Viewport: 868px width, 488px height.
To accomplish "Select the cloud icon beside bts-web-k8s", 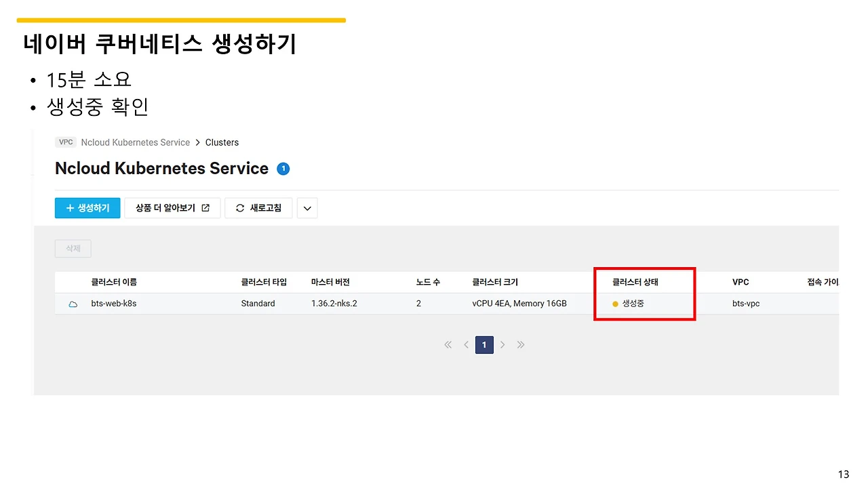I will pos(73,304).
